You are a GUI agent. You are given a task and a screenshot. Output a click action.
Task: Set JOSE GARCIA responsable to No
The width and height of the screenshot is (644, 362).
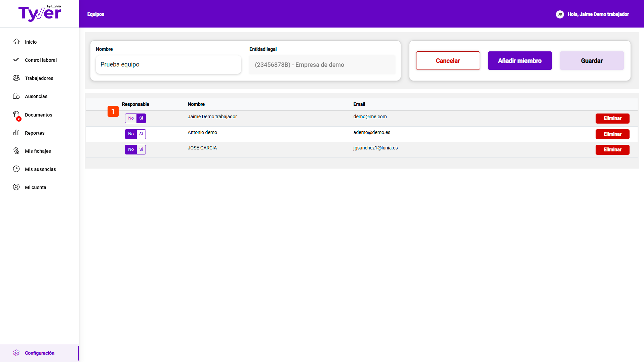pos(131,149)
